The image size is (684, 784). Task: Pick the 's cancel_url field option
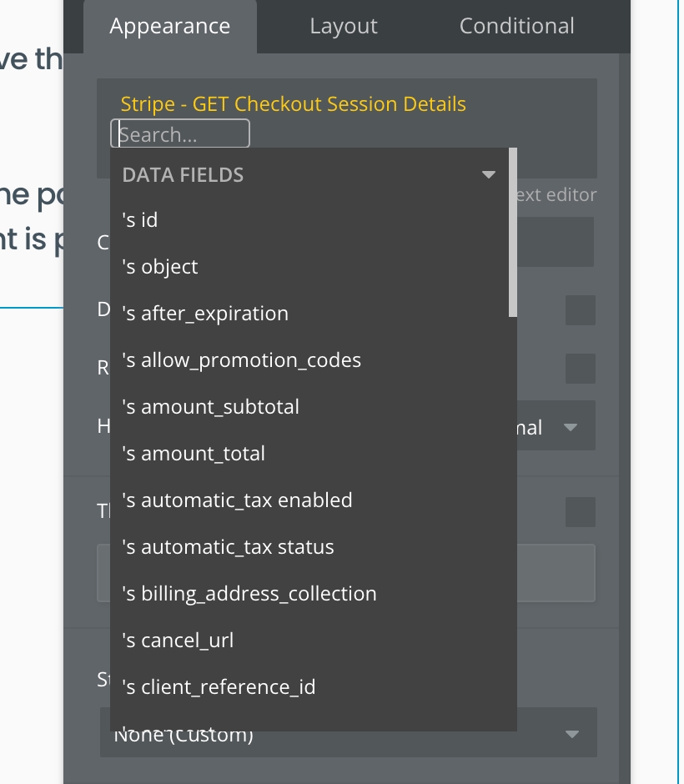[178, 641]
